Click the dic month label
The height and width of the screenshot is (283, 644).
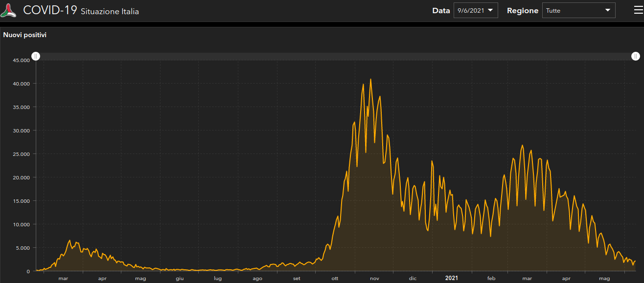pyautogui.click(x=413, y=279)
